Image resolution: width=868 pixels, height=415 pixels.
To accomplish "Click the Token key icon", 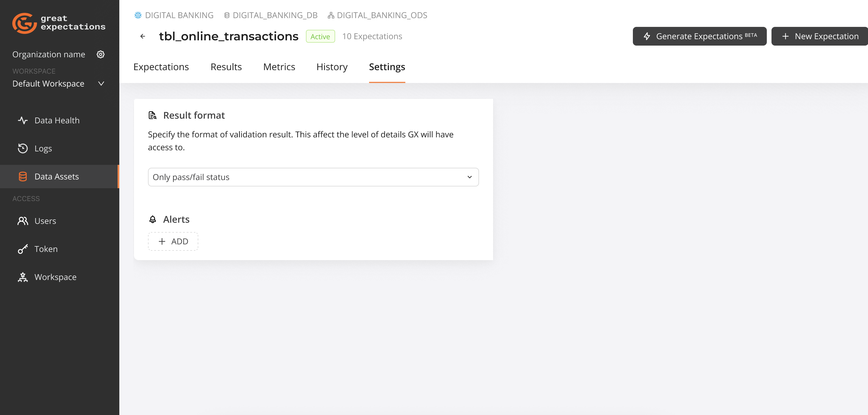I will 22,249.
